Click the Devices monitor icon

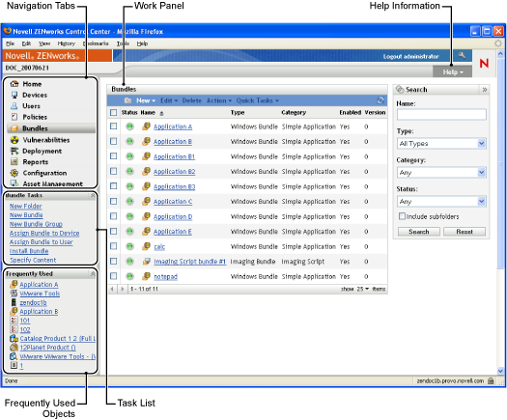[x=14, y=95]
